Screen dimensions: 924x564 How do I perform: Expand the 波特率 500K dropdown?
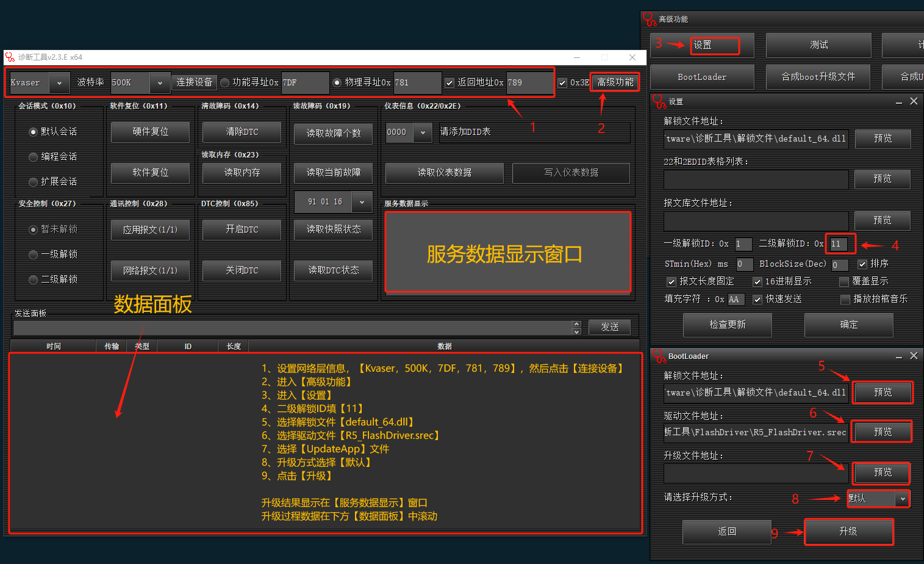[x=160, y=82]
